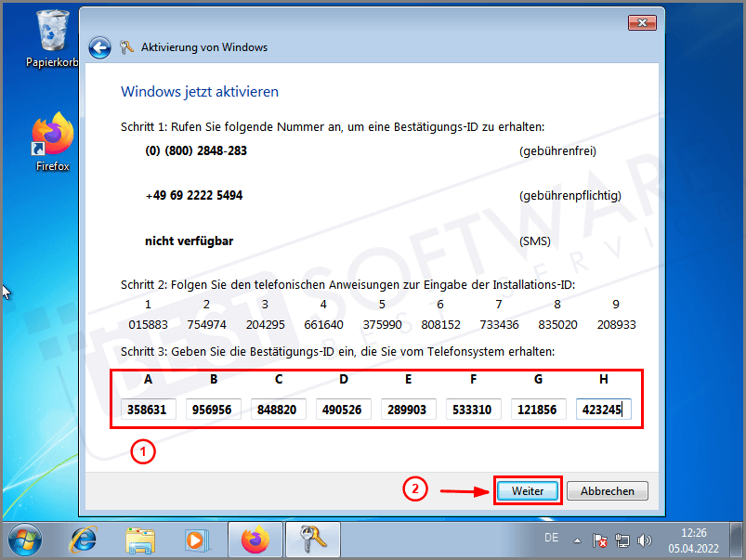This screenshot has width=746, height=560.
Task: Open the volume speaker icon in the tray
Action: [645, 540]
